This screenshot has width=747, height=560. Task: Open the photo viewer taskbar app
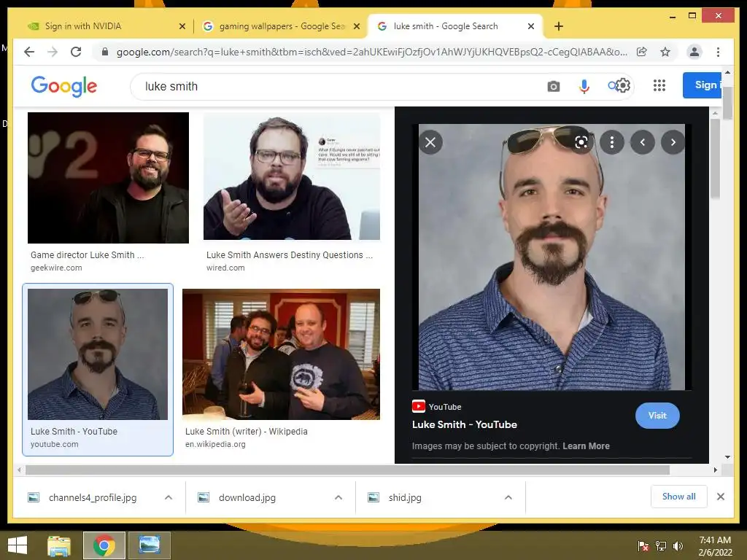(149, 545)
